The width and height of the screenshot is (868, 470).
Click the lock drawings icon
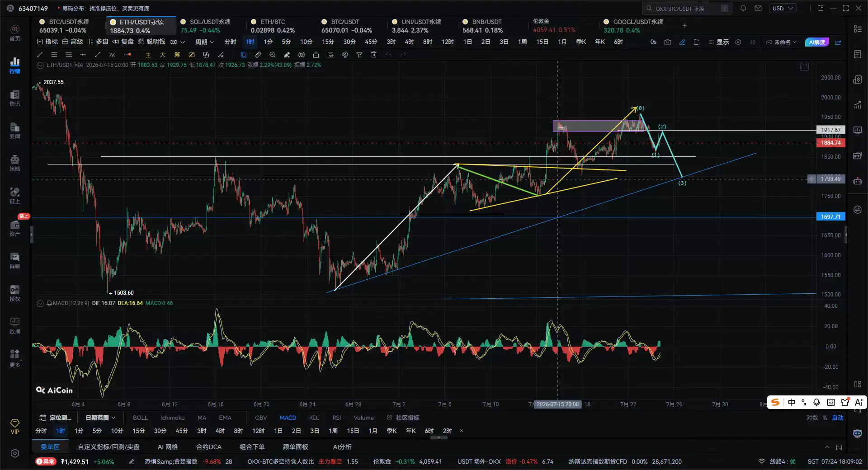tap(316, 55)
